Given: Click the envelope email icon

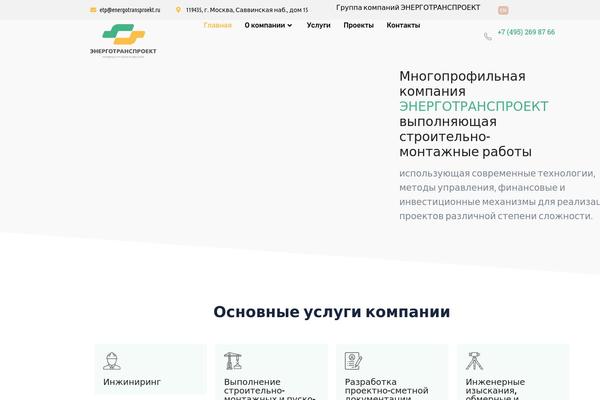Looking at the screenshot, I should coord(93,10).
